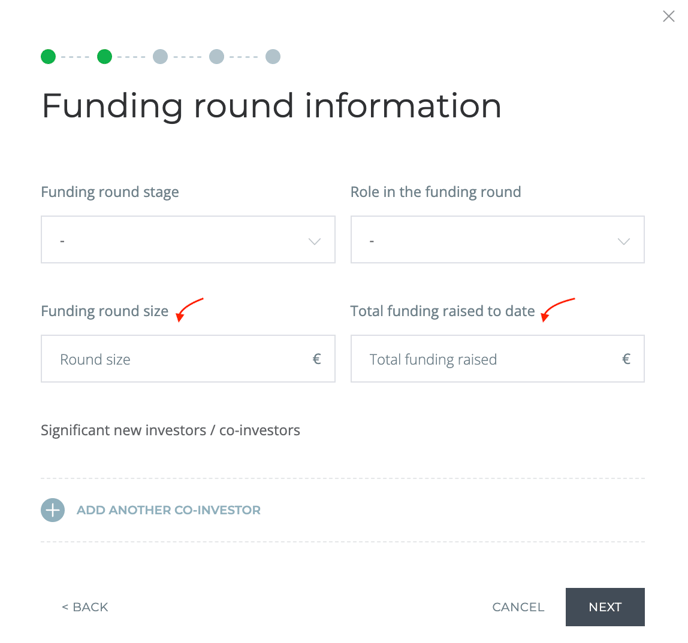Viewport: 688px width, 643px height.
Task: Click the Funding round information heading
Action: (272, 106)
